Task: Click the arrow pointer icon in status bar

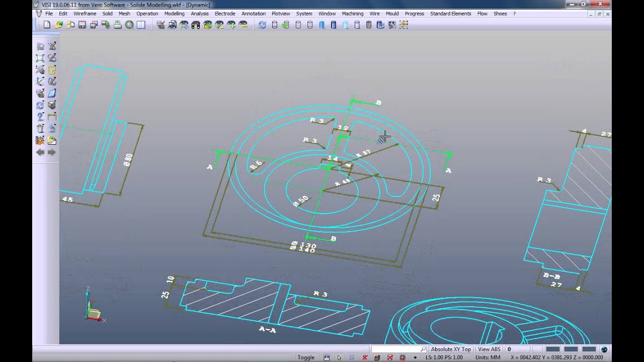Action: tap(339, 357)
